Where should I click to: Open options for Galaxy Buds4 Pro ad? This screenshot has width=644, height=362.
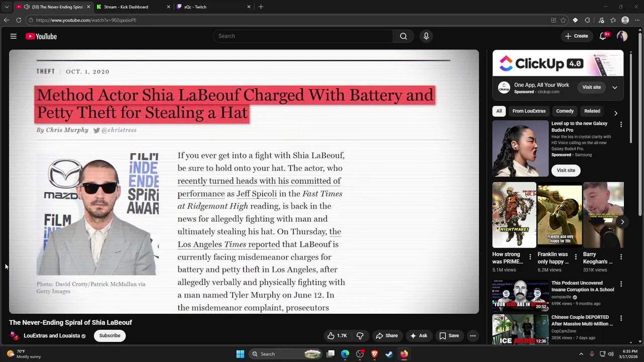(x=621, y=124)
